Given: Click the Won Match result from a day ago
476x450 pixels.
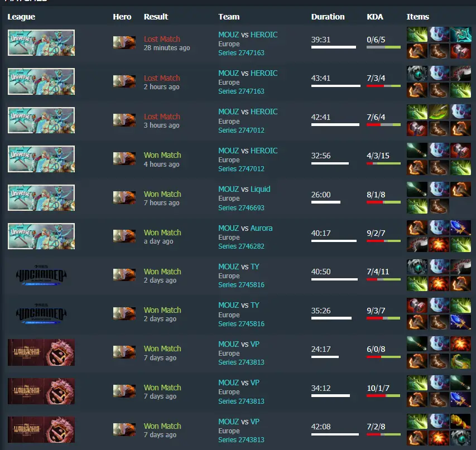Looking at the screenshot, I should point(162,233).
